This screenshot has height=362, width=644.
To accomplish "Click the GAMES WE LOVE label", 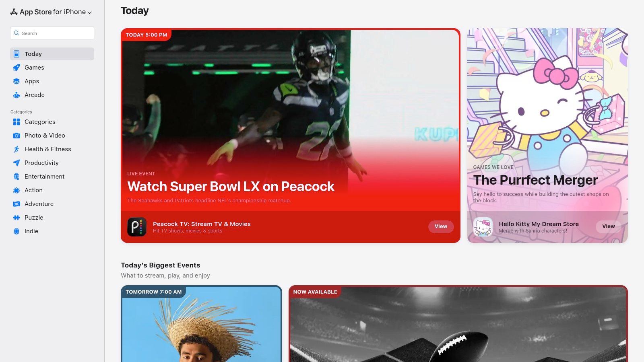I will point(493,167).
